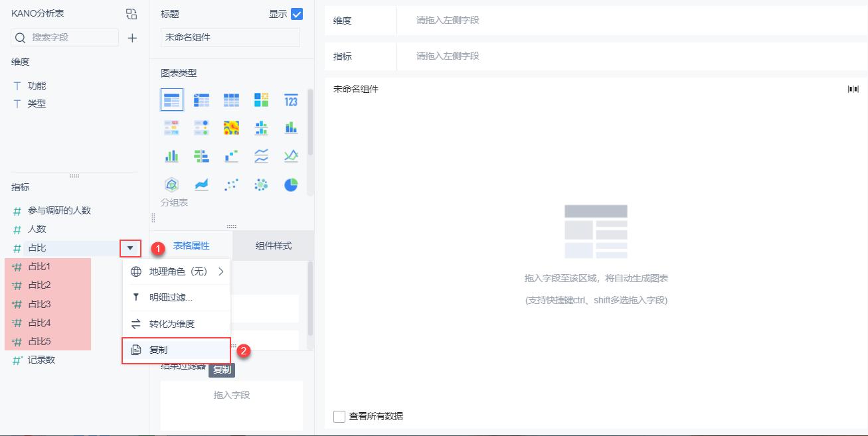Expand the 地理角色 submenu
Screen dimensions: 868x436
[x=176, y=271]
